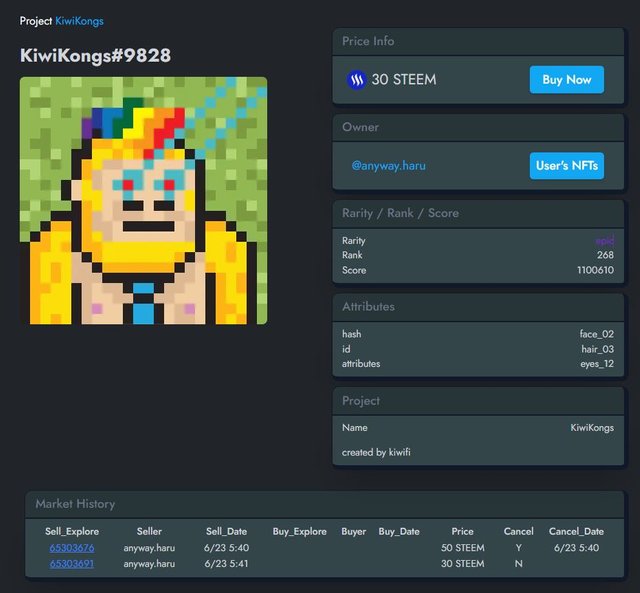Click the Project panel header

pos(478,401)
